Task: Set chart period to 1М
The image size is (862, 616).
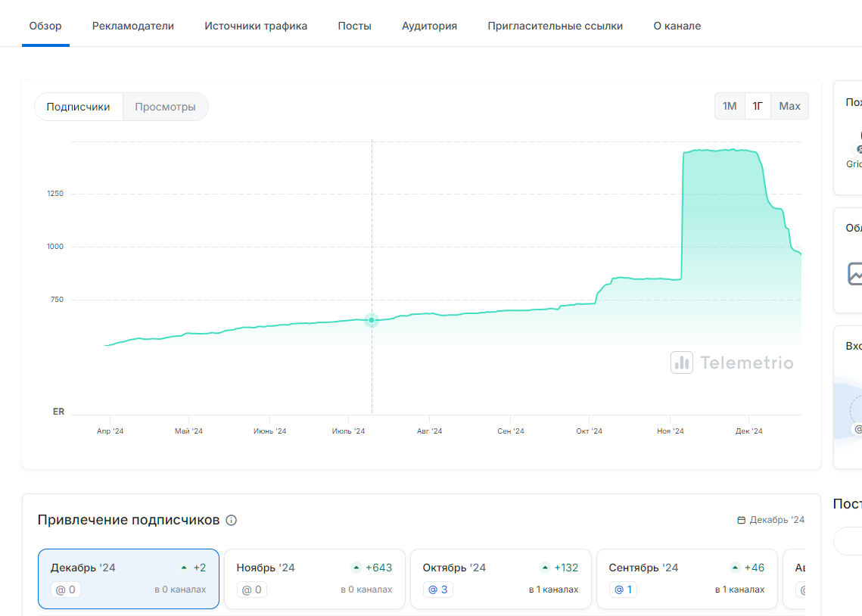Action: pos(730,106)
